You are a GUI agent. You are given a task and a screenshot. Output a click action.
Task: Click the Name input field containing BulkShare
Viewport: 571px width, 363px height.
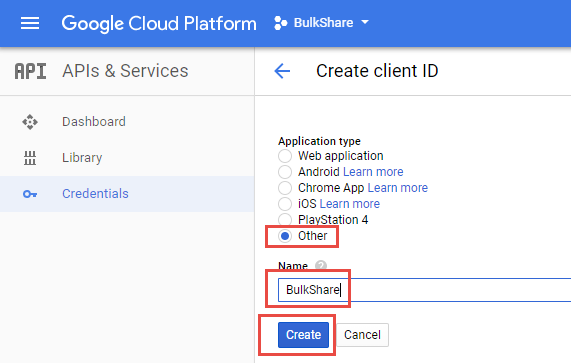coord(424,290)
